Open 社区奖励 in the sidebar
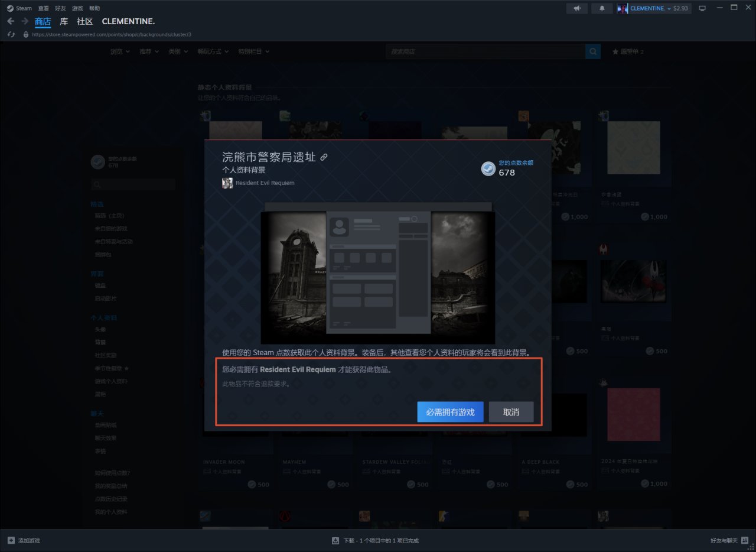 [106, 355]
